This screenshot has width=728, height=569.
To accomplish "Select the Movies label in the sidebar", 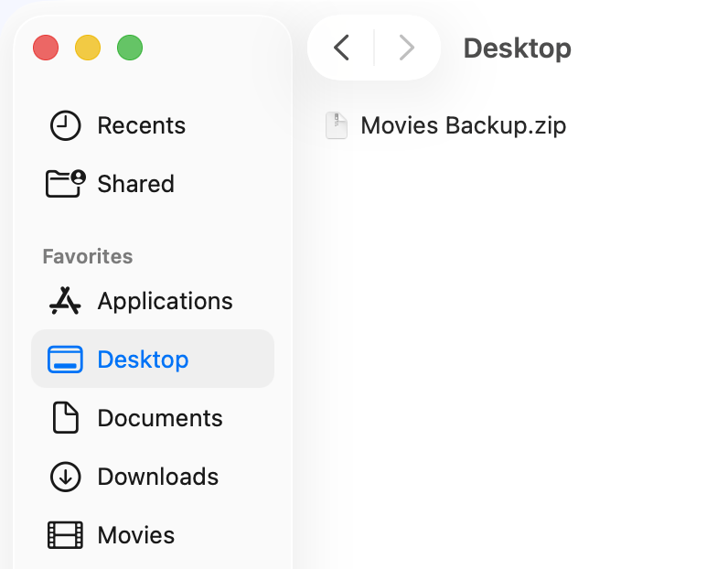I will click(x=135, y=535).
